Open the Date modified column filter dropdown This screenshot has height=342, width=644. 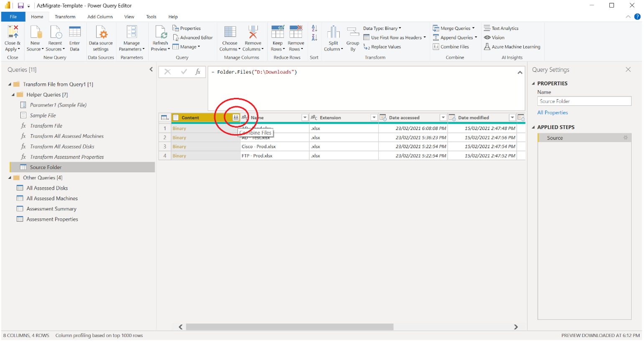click(x=512, y=118)
